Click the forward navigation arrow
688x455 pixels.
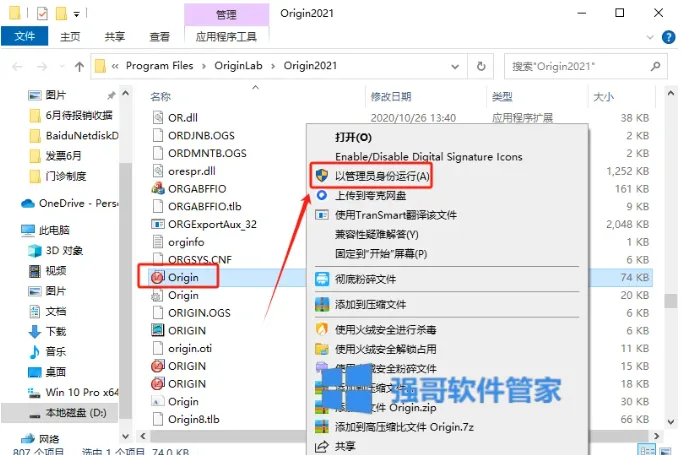pos(42,67)
